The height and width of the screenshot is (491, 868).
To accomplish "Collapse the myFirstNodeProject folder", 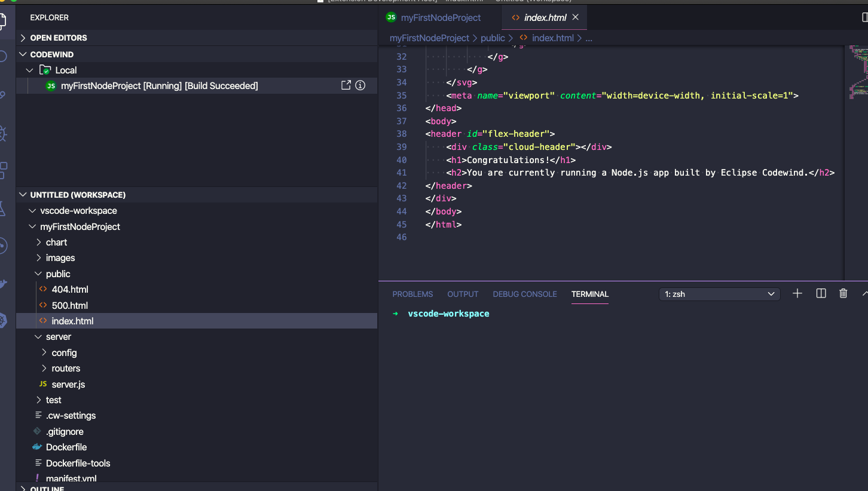I will [x=33, y=226].
